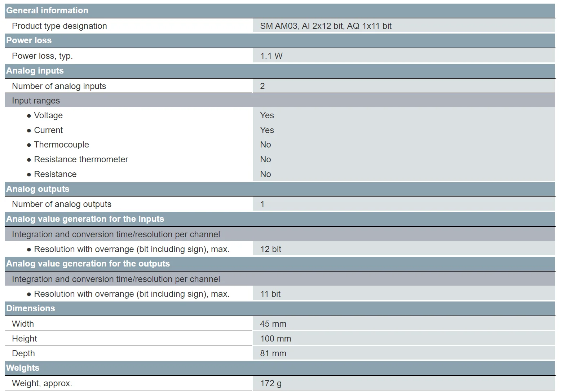The image size is (561, 392).
Task: Click the Input ranges subheader
Action: (280, 101)
